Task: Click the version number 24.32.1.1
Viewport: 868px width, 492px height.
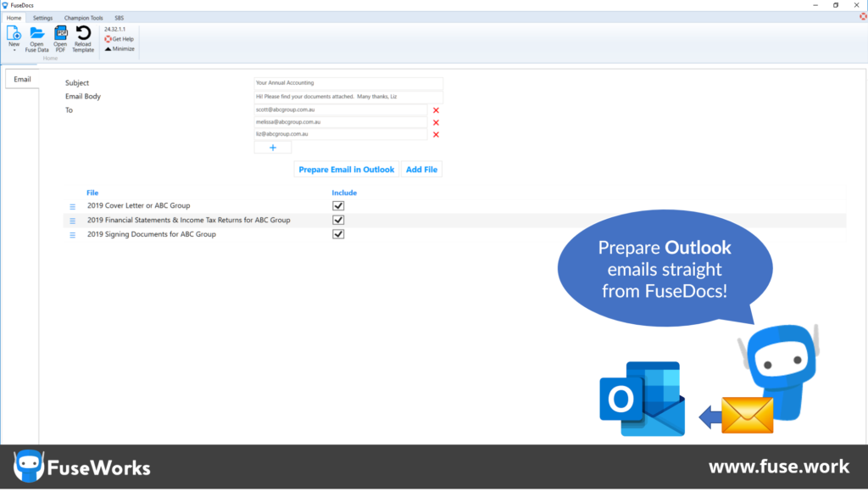Action: coord(114,30)
